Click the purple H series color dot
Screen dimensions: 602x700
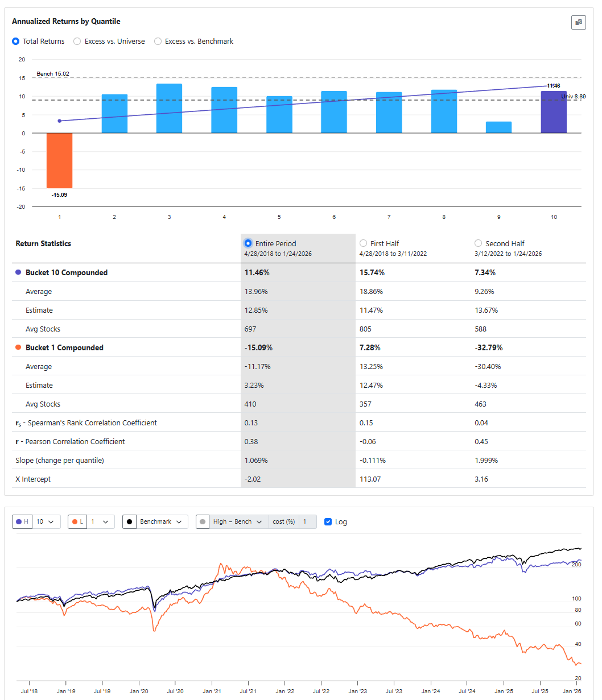click(19, 521)
